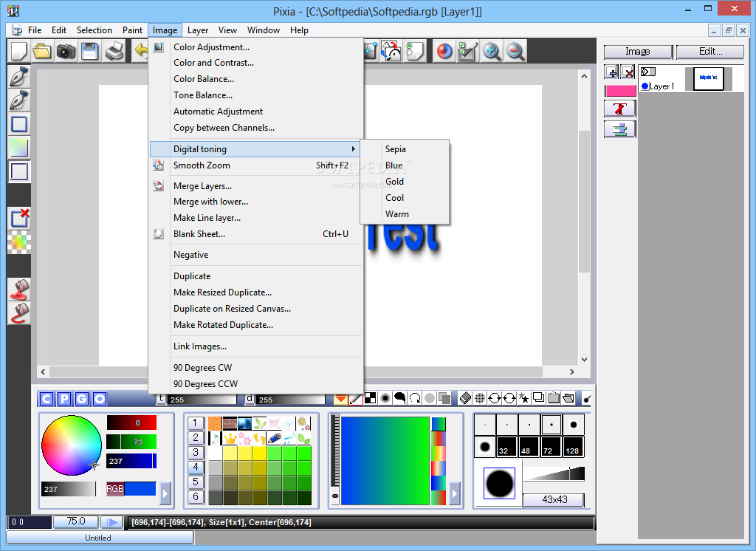
Task: Zoom out with the minus magnifier icon
Action: (x=515, y=51)
